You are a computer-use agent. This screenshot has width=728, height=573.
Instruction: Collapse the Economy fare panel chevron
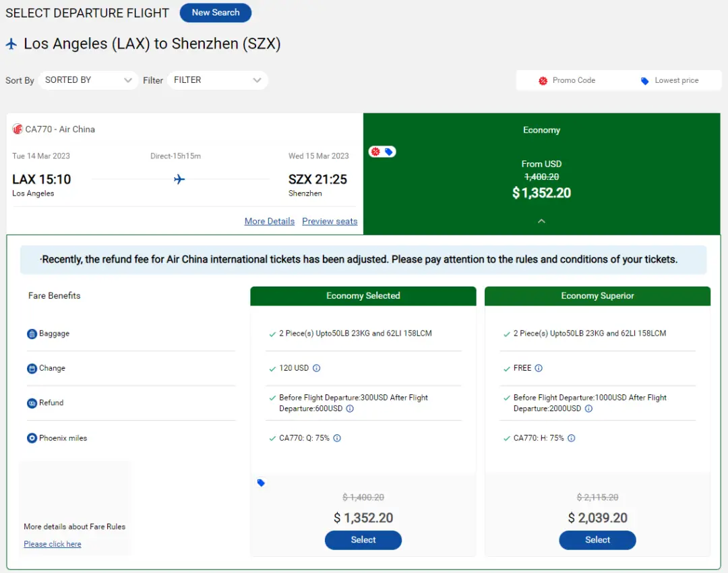[x=541, y=221]
